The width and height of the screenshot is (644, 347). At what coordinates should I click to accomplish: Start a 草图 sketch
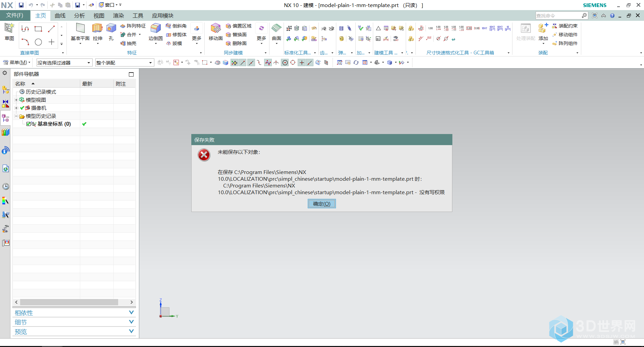(9, 32)
